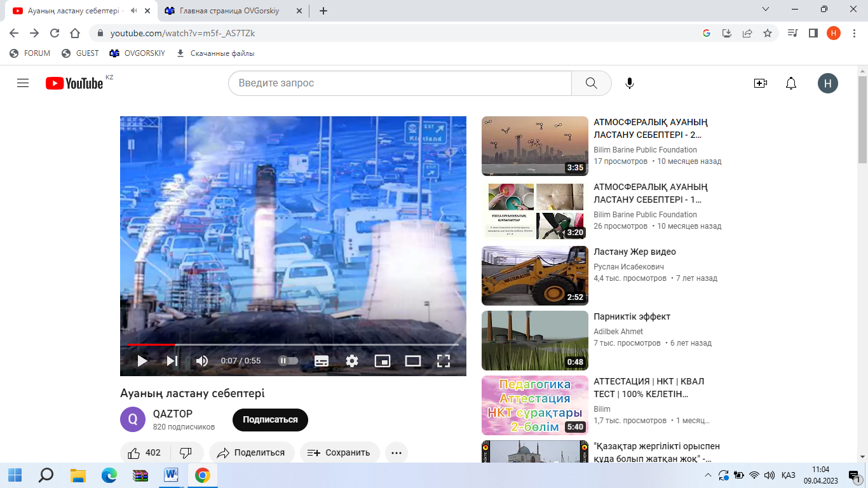Screen dimensions: 868x488
Task: Open the 3:35 atmosphere video thumbnail
Action: coord(535,146)
